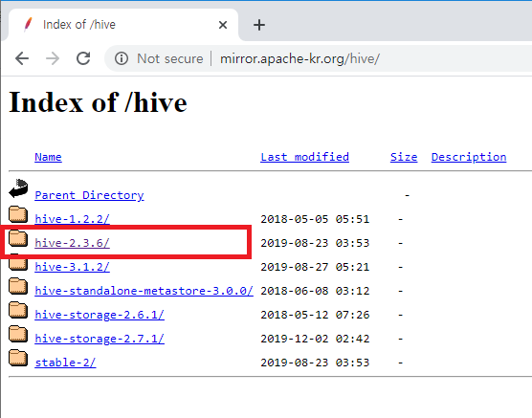Click folder icon beside stable-2/
The height and width of the screenshot is (418, 532).
tap(18, 358)
